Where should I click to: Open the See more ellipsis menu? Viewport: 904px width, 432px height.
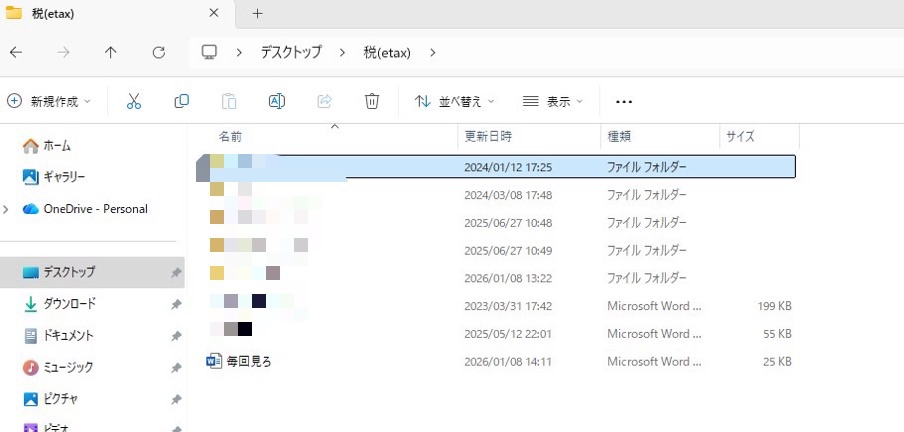[624, 101]
